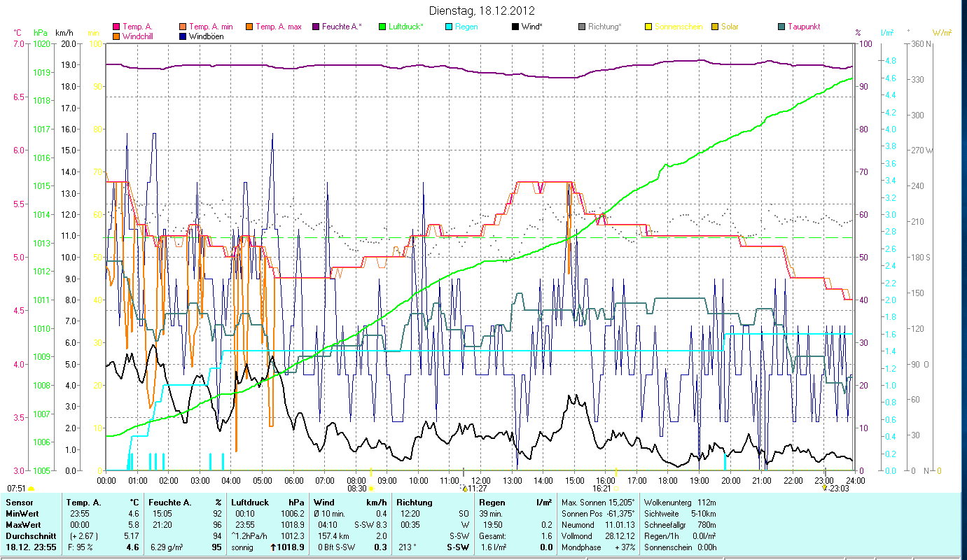Viewport: 967px width, 560px height.
Task: Click the Durchschnitt row label
Action: [x=30, y=536]
